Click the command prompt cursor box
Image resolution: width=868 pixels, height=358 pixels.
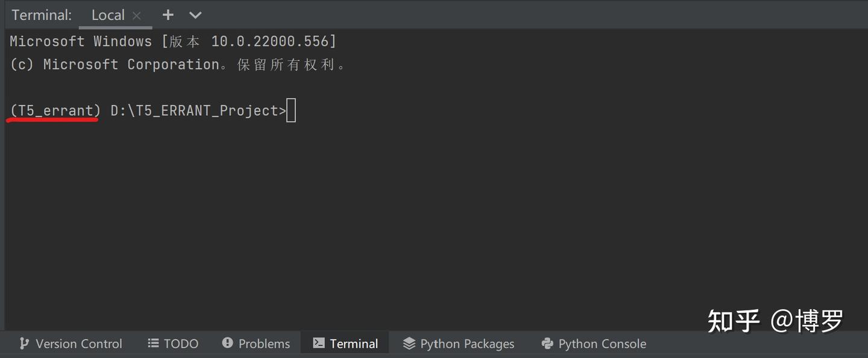pyautogui.click(x=291, y=111)
